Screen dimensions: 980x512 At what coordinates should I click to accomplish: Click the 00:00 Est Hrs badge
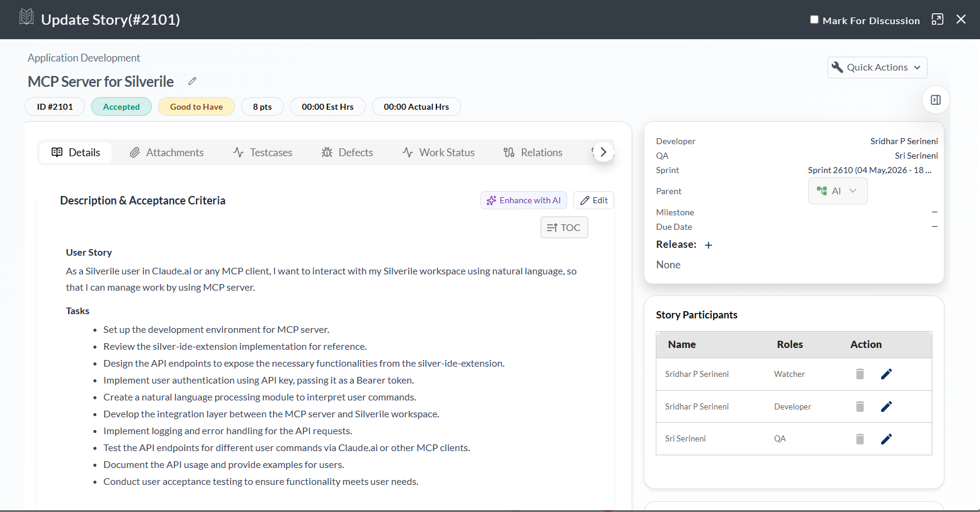pos(328,107)
